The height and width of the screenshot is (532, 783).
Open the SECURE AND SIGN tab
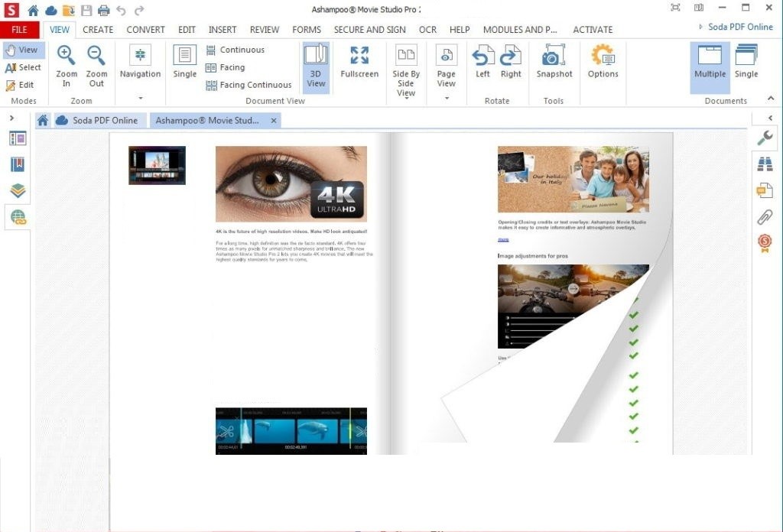click(x=369, y=30)
